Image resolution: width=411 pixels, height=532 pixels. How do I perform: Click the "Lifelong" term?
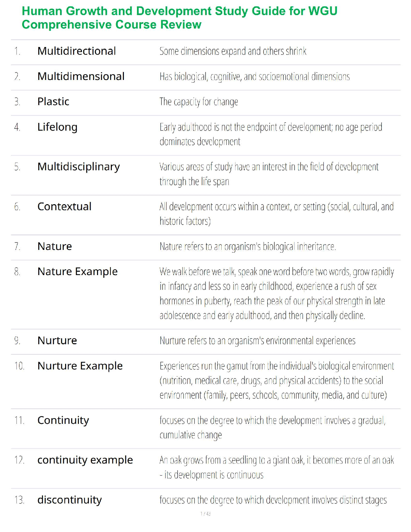(57, 127)
